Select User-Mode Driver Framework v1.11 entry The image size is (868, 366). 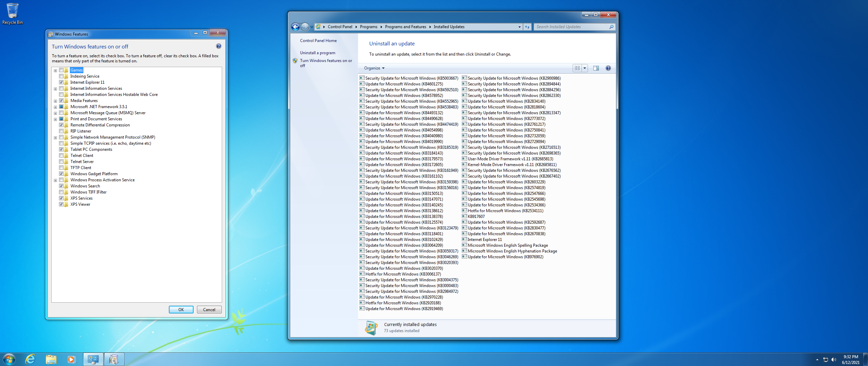(508, 159)
